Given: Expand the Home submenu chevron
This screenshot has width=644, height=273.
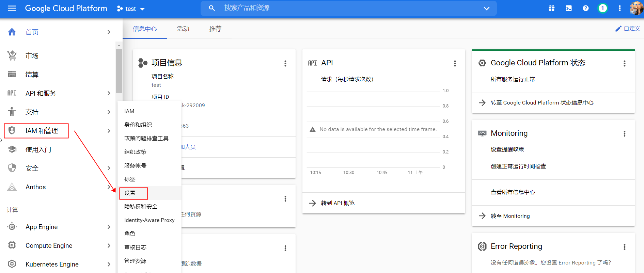Looking at the screenshot, I should pyautogui.click(x=109, y=32).
